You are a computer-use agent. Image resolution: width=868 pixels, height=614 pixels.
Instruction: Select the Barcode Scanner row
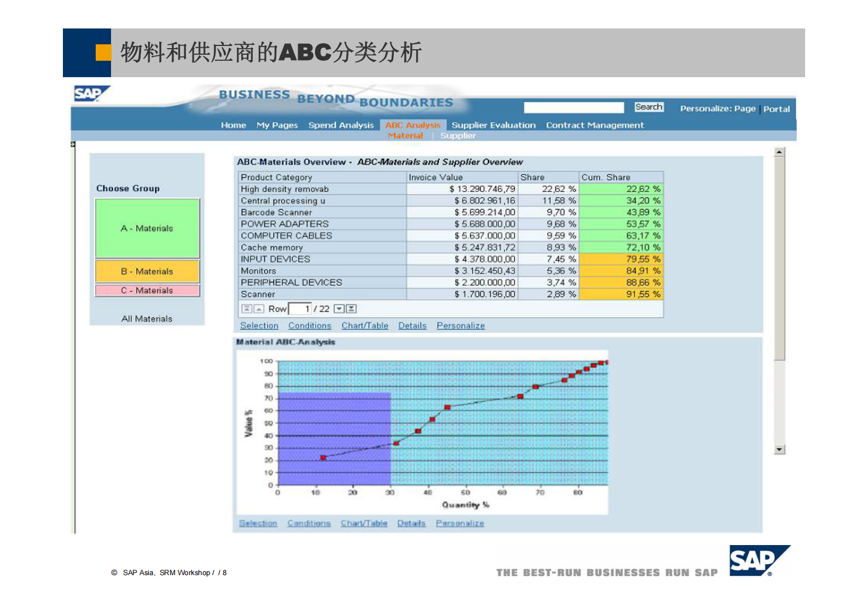(x=451, y=212)
